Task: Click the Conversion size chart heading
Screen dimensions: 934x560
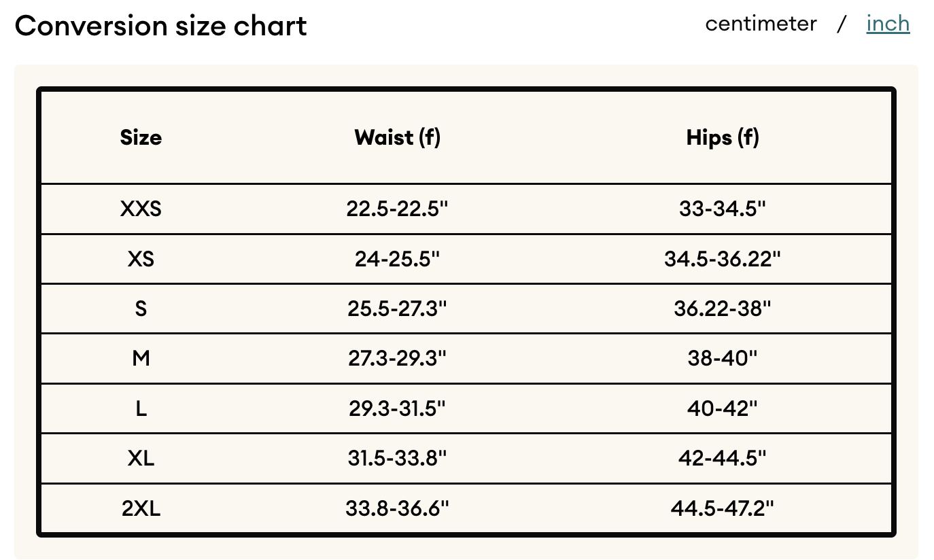Action: coord(161,26)
